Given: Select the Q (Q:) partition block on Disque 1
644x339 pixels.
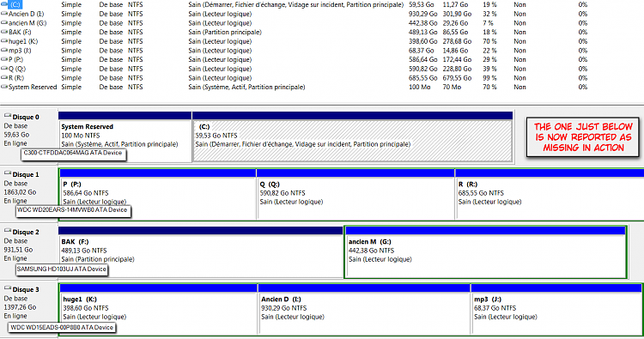Looking at the screenshot, I should tap(355, 194).
